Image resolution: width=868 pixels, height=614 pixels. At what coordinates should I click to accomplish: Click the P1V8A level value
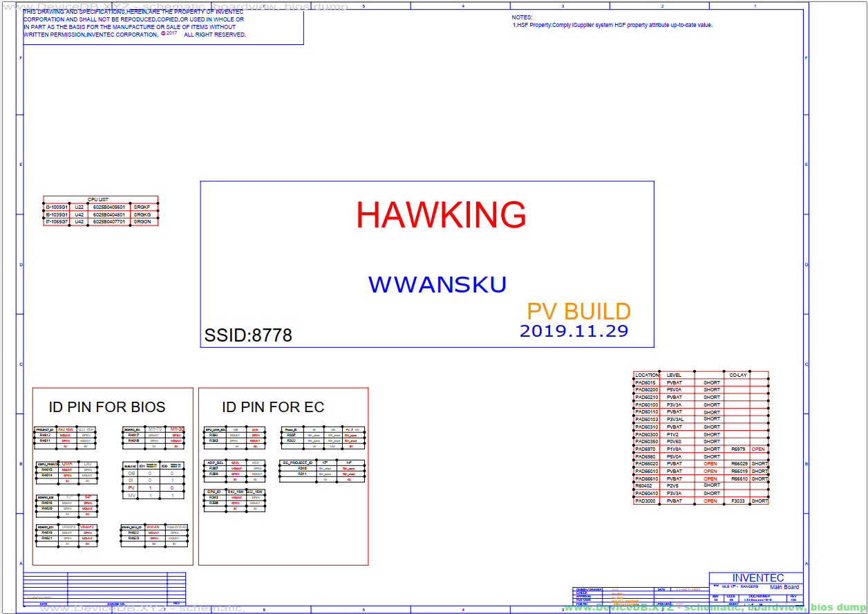tap(674, 449)
